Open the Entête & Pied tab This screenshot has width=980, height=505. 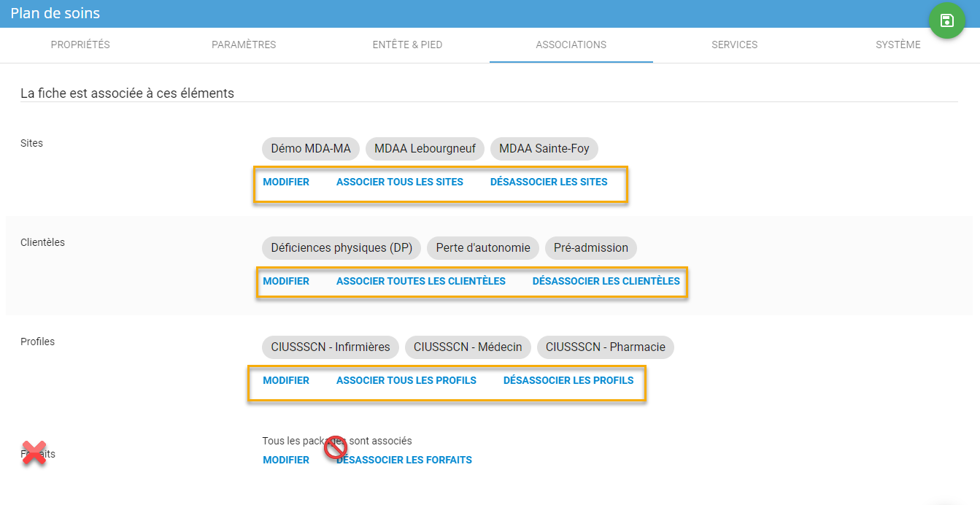point(407,45)
